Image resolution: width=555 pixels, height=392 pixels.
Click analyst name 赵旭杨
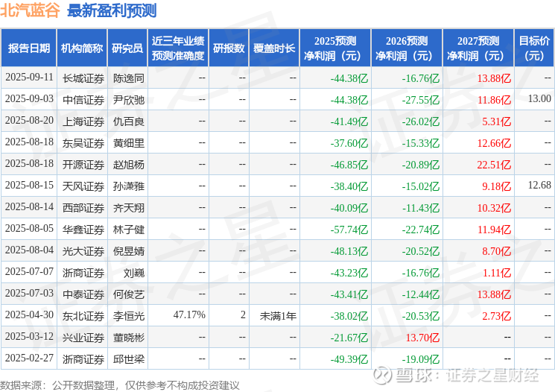coord(128,165)
